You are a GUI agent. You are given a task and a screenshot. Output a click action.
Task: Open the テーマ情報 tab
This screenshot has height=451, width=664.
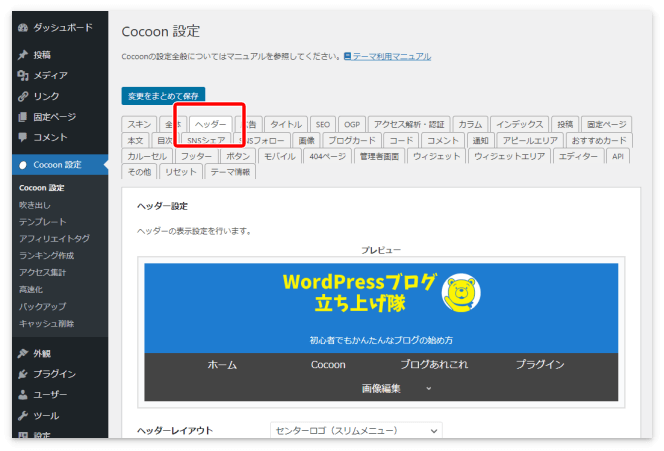coord(230,172)
